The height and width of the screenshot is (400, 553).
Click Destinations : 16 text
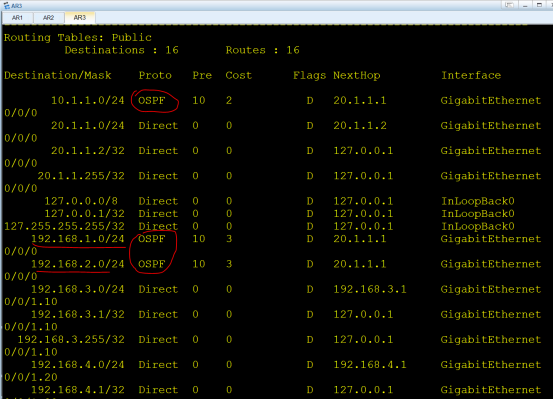tap(122, 50)
